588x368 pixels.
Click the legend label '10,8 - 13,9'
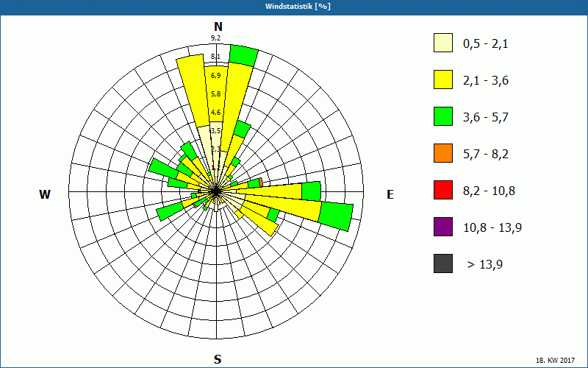click(492, 228)
